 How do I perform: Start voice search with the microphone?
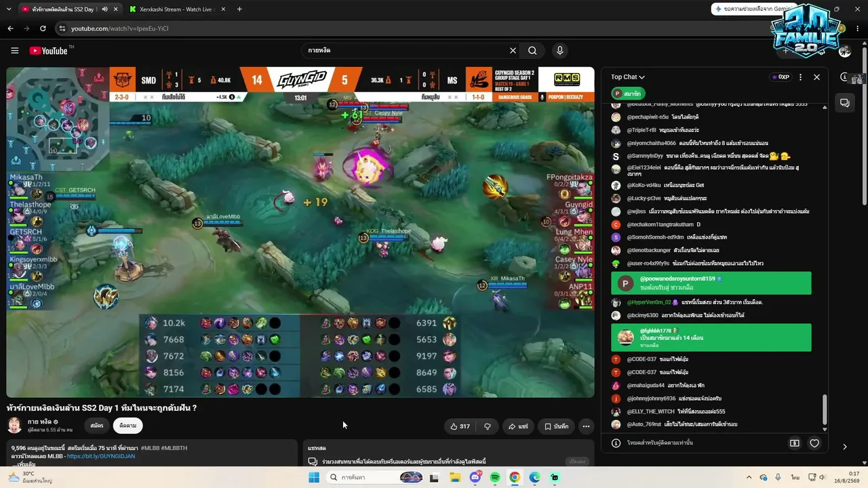coord(559,50)
